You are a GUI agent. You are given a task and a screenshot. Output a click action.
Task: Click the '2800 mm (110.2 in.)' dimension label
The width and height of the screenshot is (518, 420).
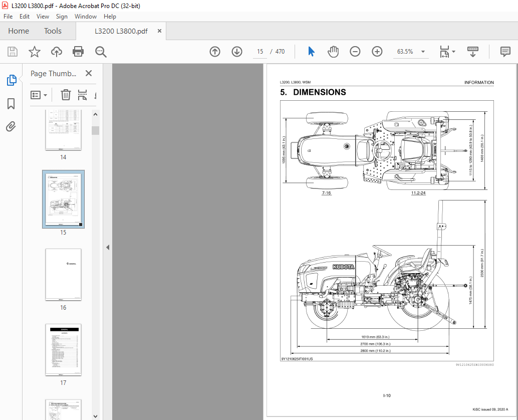coord(375,351)
